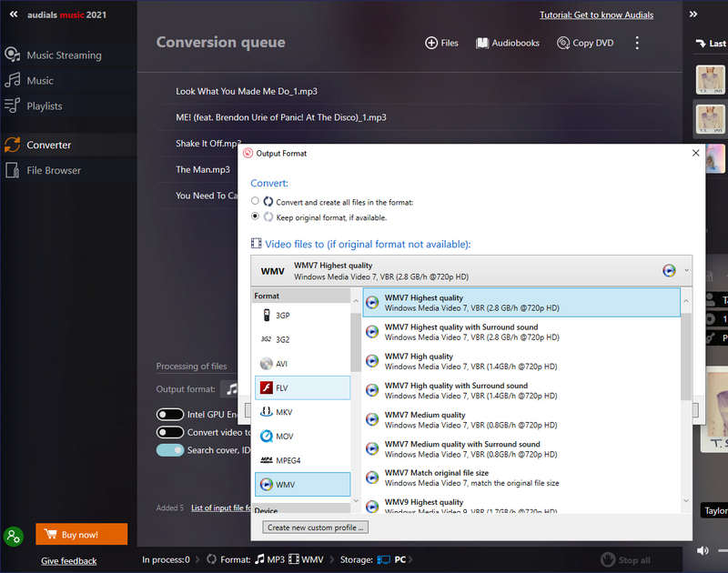The height and width of the screenshot is (573, 728).
Task: Choose 3G2 format
Action: click(302, 339)
